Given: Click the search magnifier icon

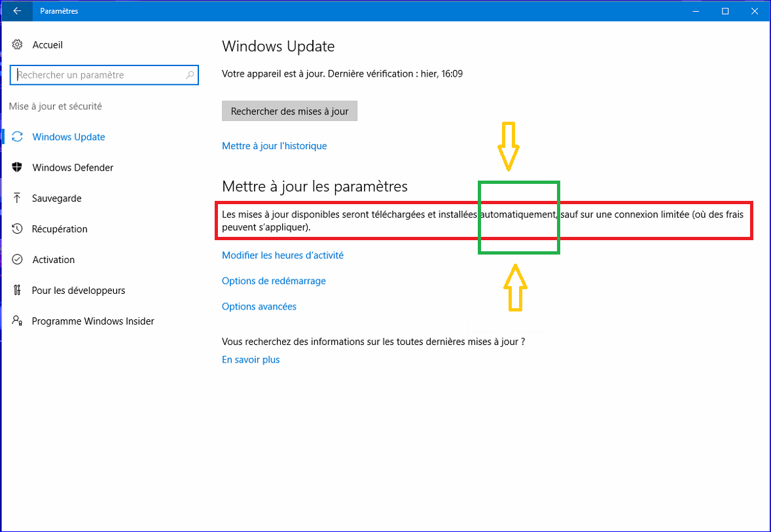Looking at the screenshot, I should coord(190,75).
